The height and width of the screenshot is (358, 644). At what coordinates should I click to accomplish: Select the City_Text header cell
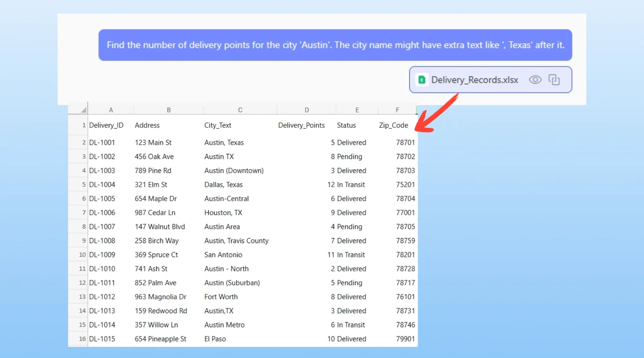click(218, 125)
